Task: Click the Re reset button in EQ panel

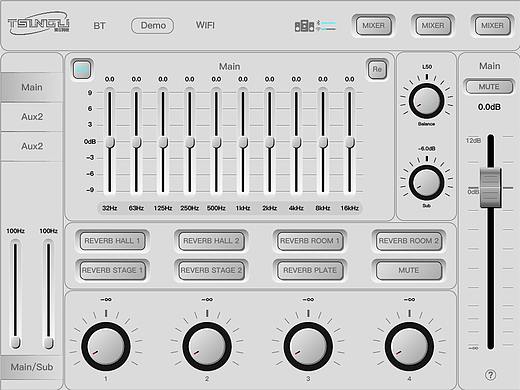Action: (377, 69)
